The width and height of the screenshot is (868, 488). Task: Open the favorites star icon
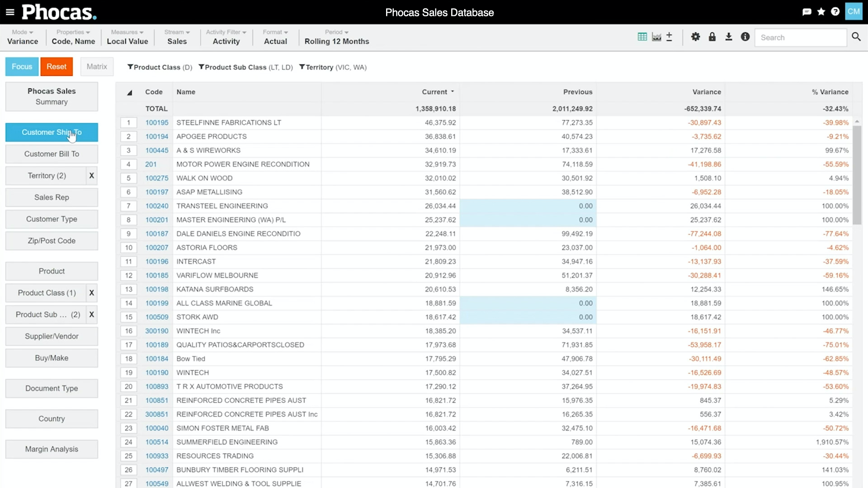tap(821, 12)
